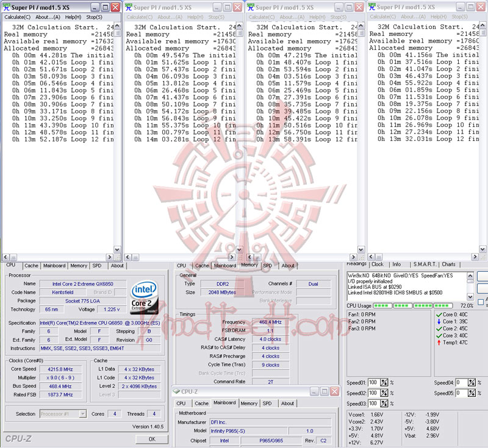Open S.M.A.R.T. tab in SpeedFan
Viewport: 488px width, 448px height.
coord(425,265)
